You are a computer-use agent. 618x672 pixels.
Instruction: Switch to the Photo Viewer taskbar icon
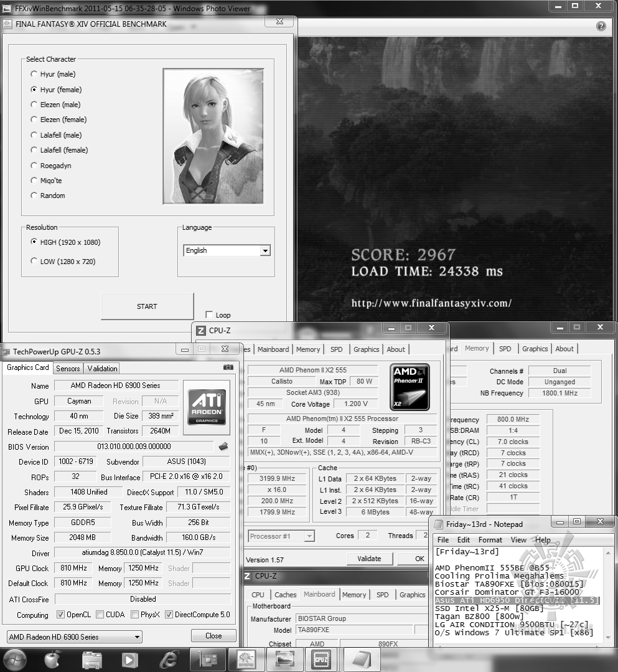coord(284,660)
